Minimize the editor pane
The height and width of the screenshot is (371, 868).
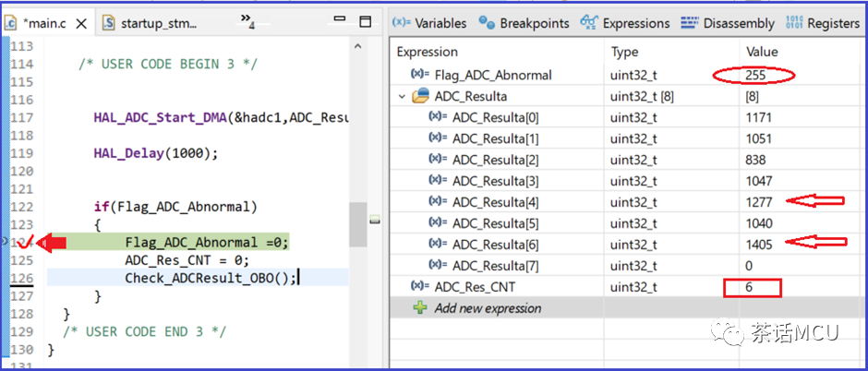pyautogui.click(x=339, y=21)
